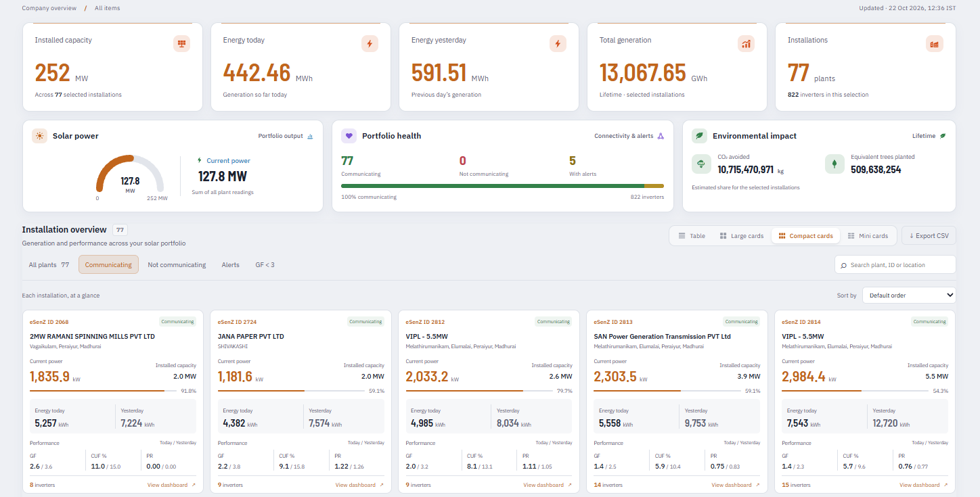The width and height of the screenshot is (980, 497).
Task: Open View dashboard for JANA PAPER PVT LTD
Action: 359,485
